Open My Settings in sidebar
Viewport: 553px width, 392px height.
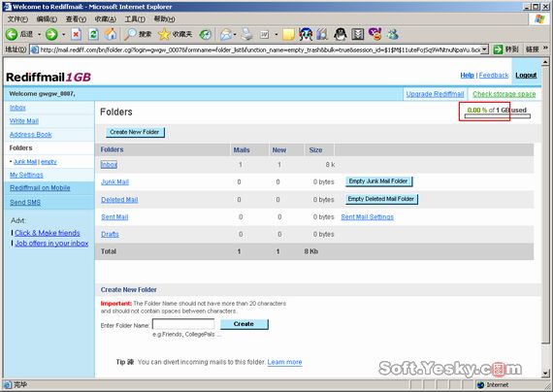pyautogui.click(x=26, y=175)
